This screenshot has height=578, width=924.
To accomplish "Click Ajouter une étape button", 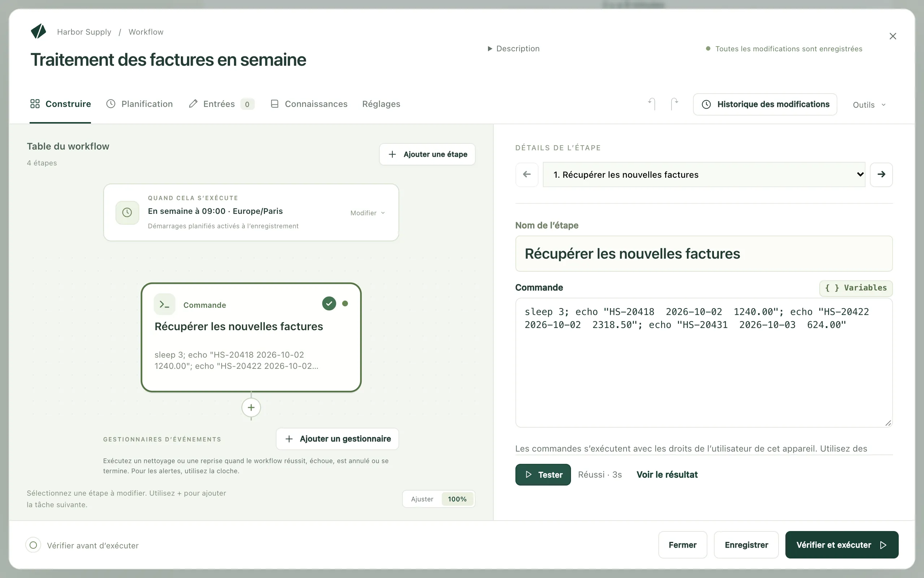I will click(x=427, y=155).
